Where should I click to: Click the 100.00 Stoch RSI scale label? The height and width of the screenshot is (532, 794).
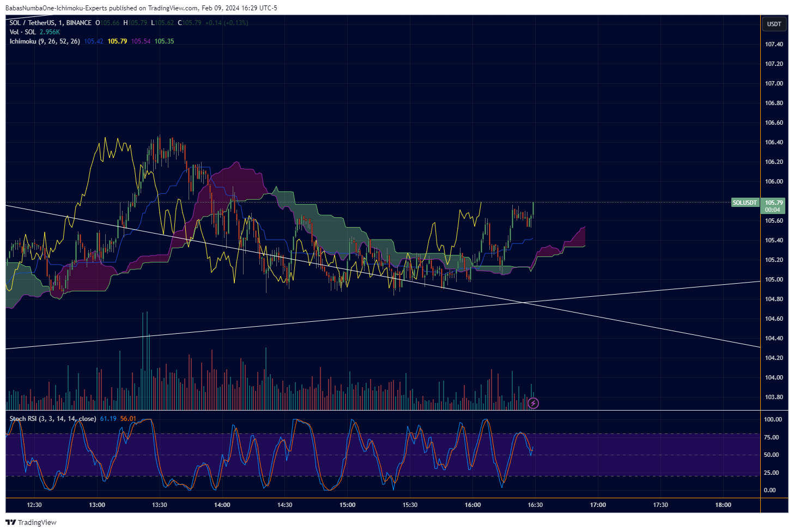773,419
